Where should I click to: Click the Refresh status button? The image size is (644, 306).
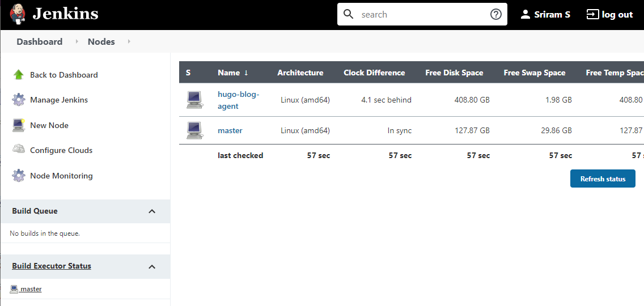click(603, 178)
